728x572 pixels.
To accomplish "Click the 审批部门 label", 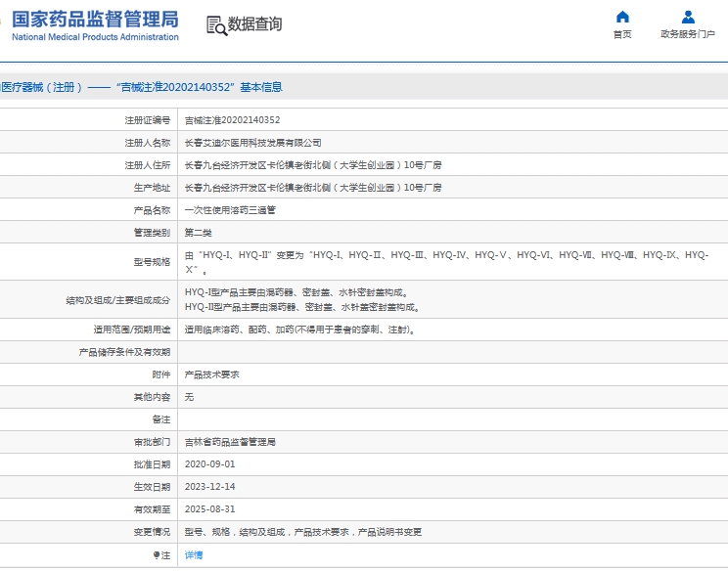I will (x=153, y=442).
